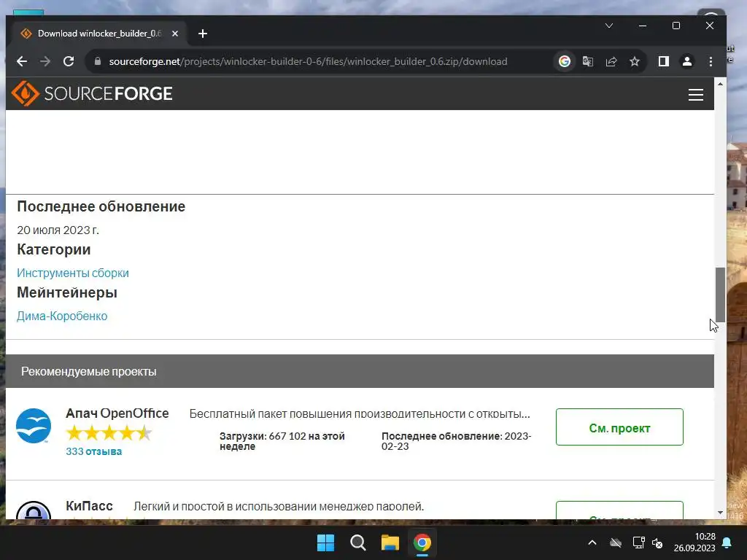Open Windows taskbar search

(x=357, y=542)
